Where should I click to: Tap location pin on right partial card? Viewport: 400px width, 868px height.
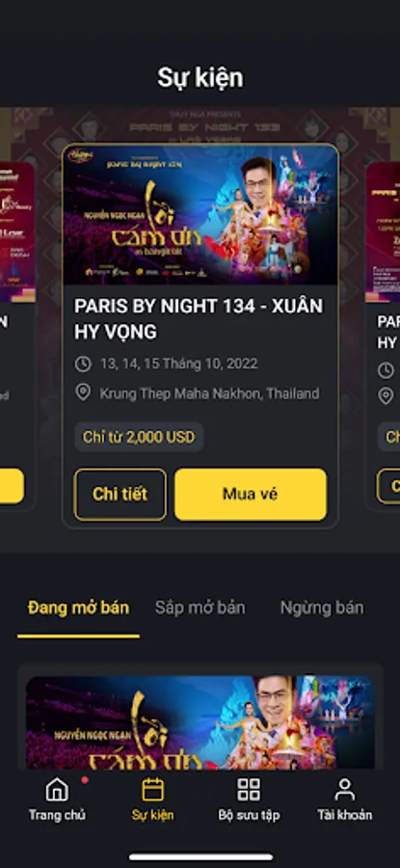point(386,395)
